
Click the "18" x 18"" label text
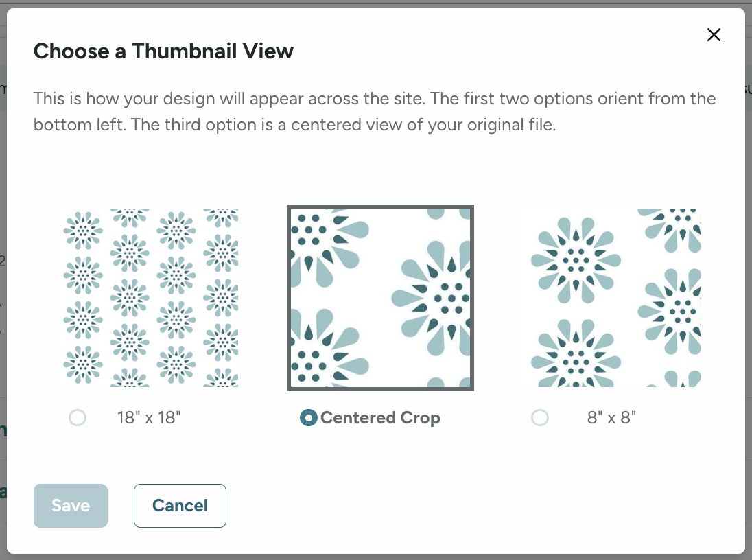(x=149, y=417)
